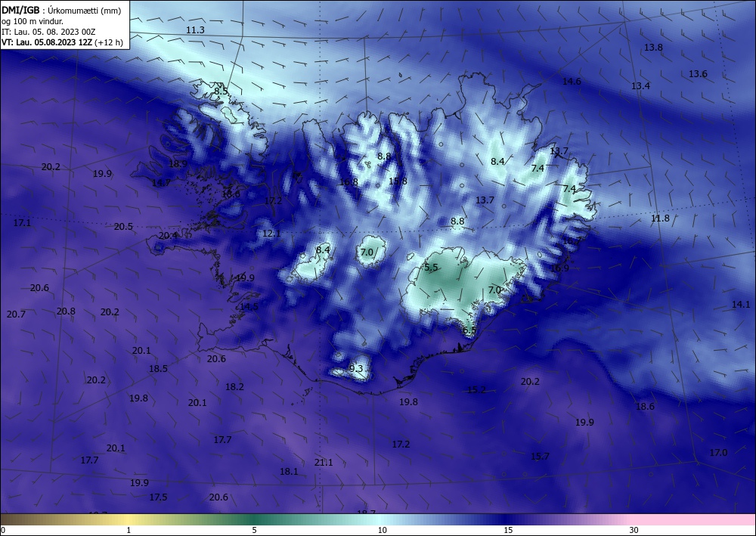Click the color scale label '5'
This screenshot has width=756, height=536.
click(254, 530)
